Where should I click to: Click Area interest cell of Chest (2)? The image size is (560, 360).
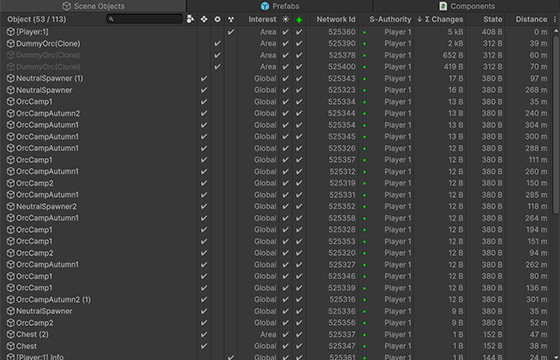pos(268,335)
